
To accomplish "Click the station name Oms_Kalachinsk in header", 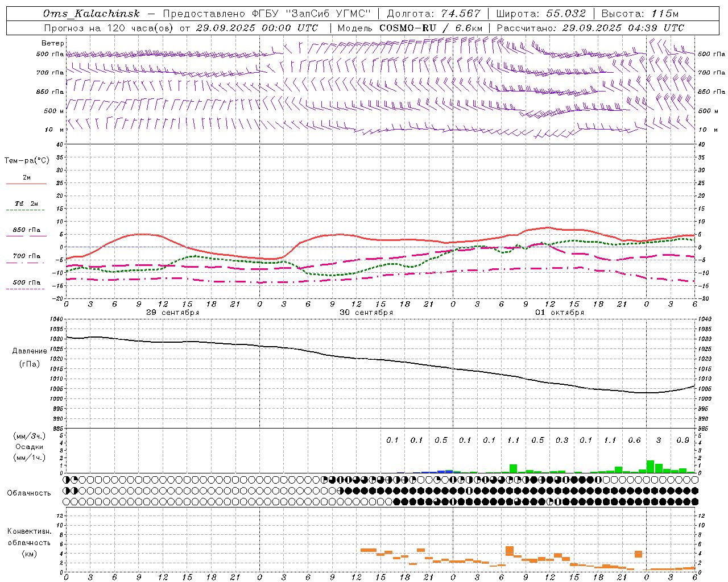I will click(91, 14).
